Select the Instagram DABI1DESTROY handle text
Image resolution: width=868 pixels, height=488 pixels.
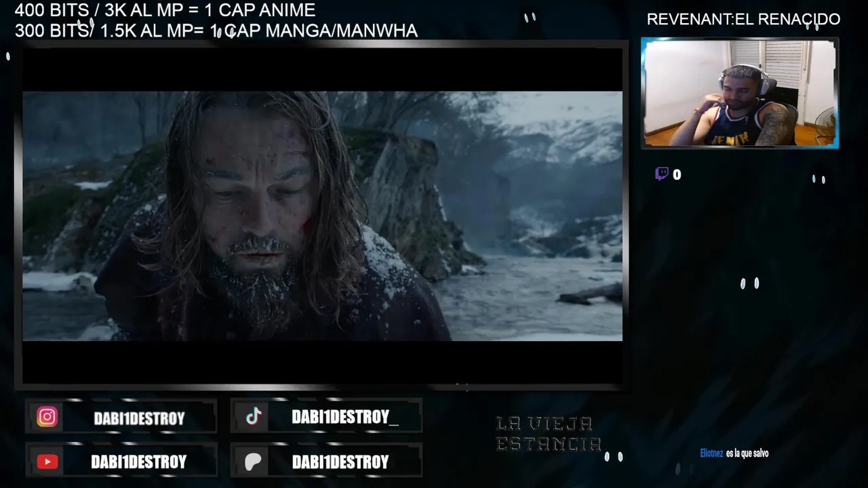pyautogui.click(x=139, y=419)
